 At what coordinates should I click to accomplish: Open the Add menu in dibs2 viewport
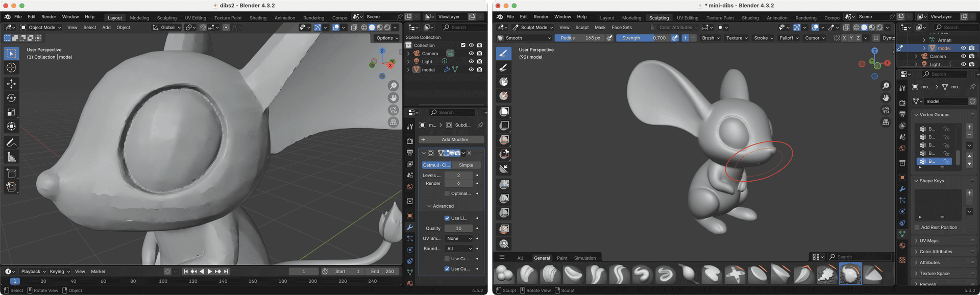pos(106,28)
